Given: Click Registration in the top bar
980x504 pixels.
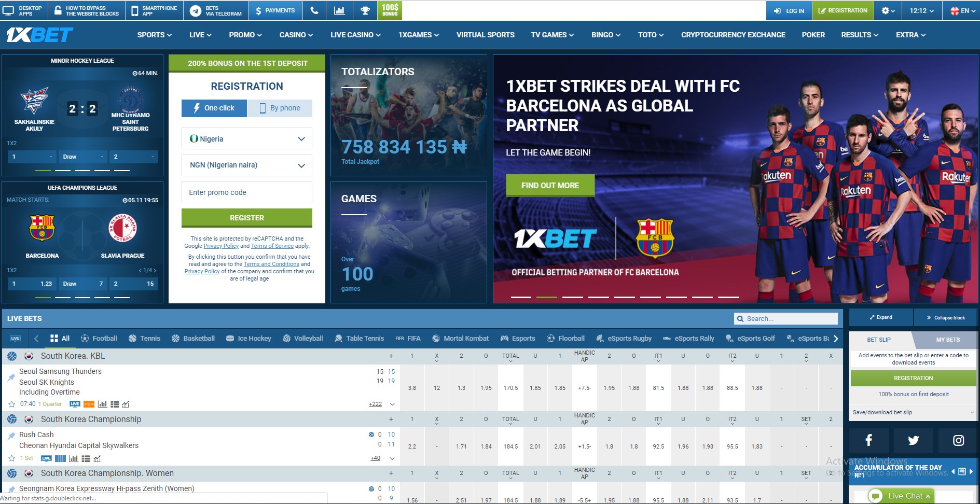Looking at the screenshot, I should pos(843,10).
